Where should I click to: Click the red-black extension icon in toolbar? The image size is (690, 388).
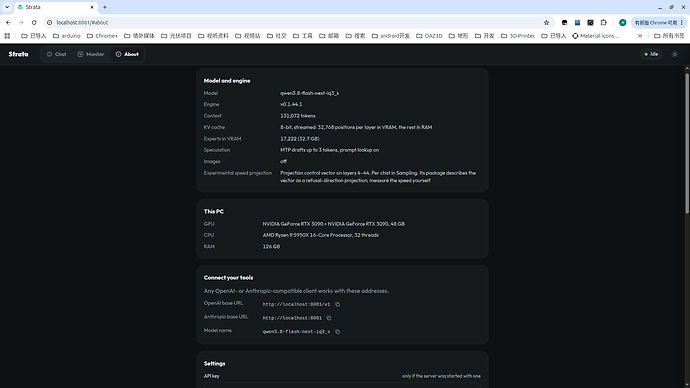(x=565, y=22)
